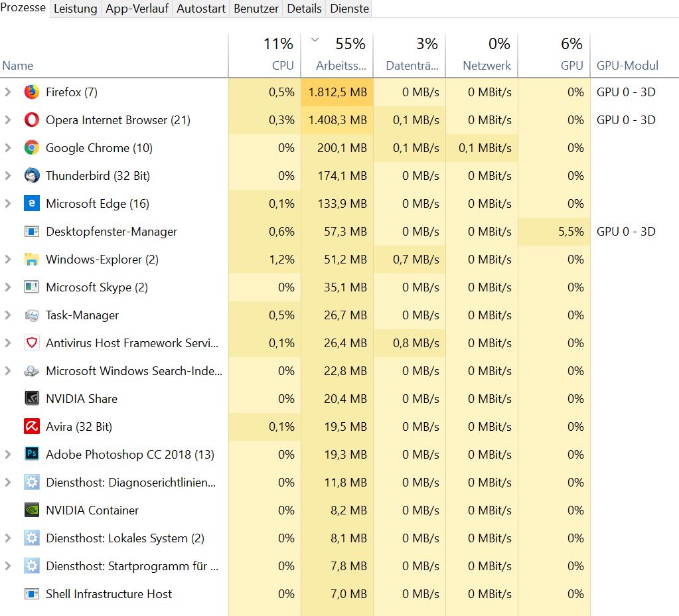Select the Avira (32 Bit) row name
The image size is (679, 616).
tap(79, 426)
